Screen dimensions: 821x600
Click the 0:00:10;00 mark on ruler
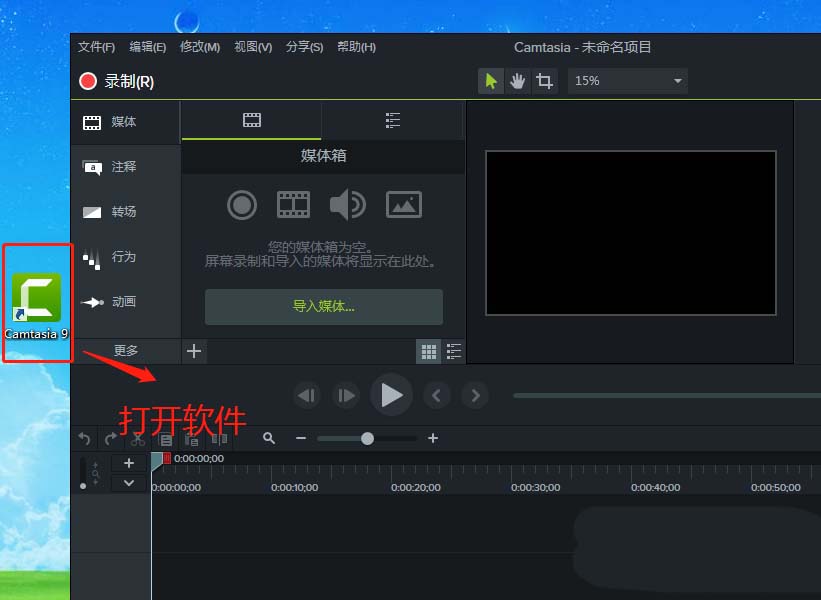(x=294, y=487)
